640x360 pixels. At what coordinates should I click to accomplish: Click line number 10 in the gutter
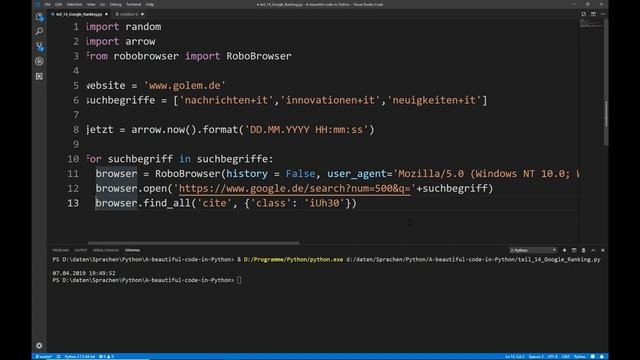click(73, 159)
